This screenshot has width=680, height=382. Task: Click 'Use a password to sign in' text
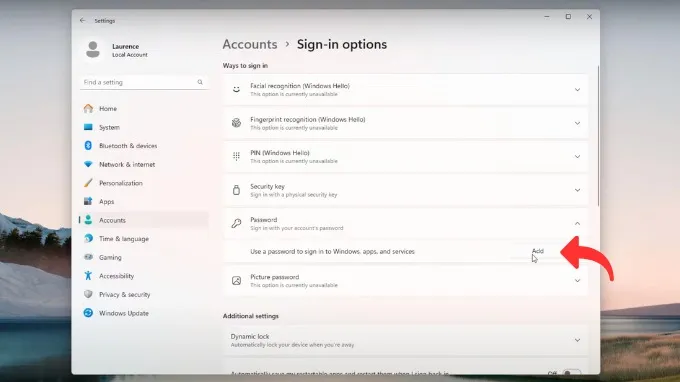click(332, 251)
